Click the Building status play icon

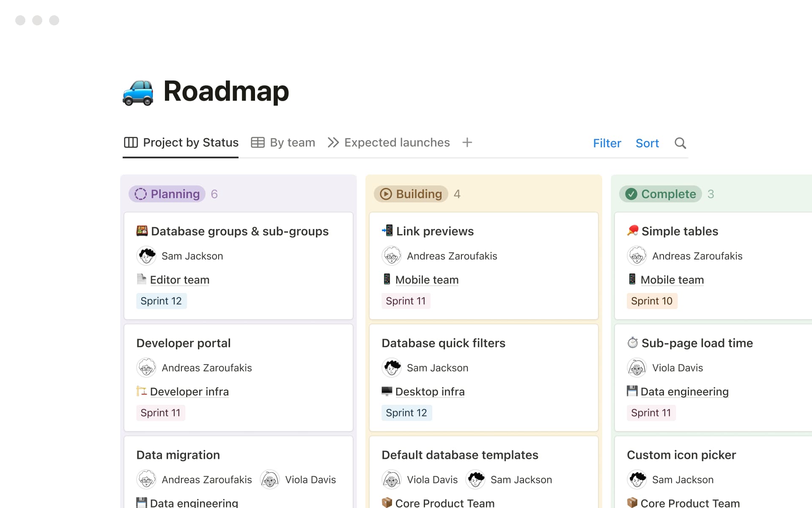point(386,194)
